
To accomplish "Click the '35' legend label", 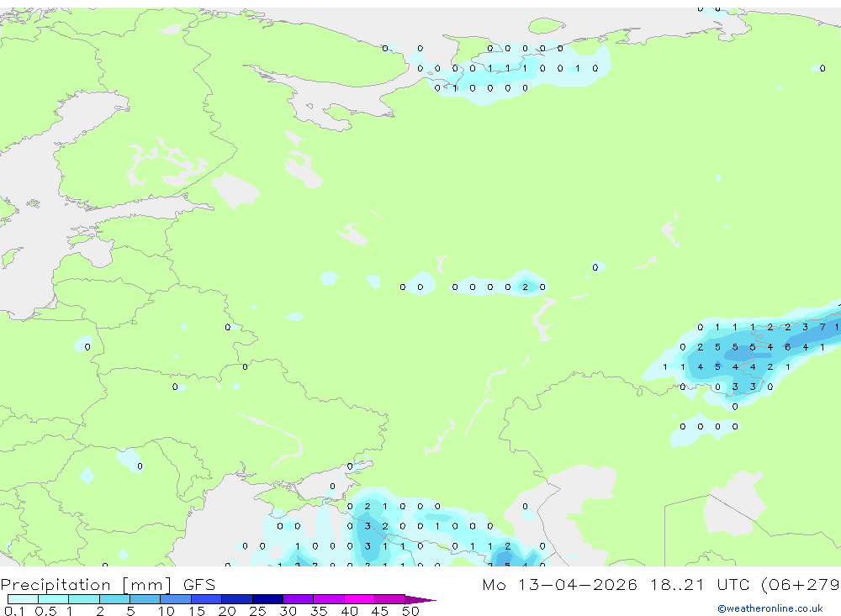I will click(x=319, y=611).
